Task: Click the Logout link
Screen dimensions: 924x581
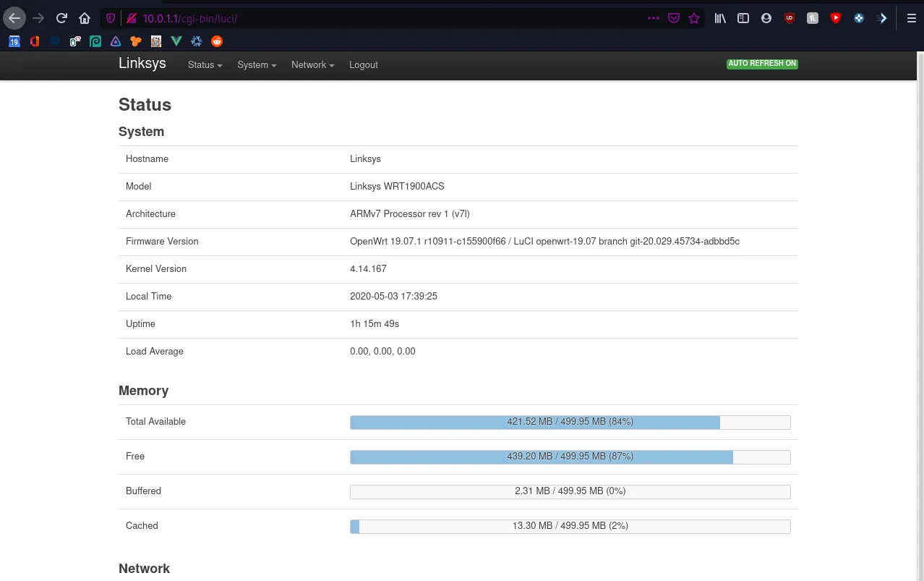Action: click(364, 65)
